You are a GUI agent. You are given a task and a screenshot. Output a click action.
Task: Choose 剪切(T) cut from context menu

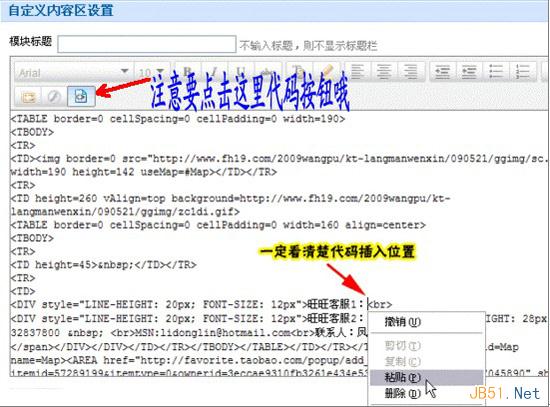pos(402,346)
